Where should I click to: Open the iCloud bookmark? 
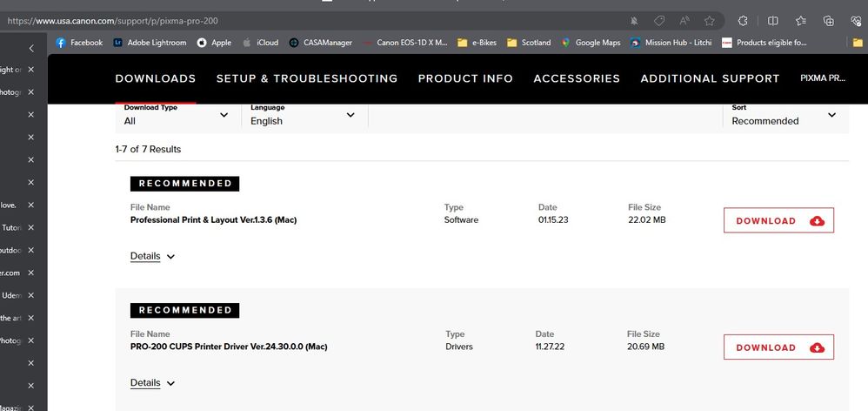click(261, 42)
